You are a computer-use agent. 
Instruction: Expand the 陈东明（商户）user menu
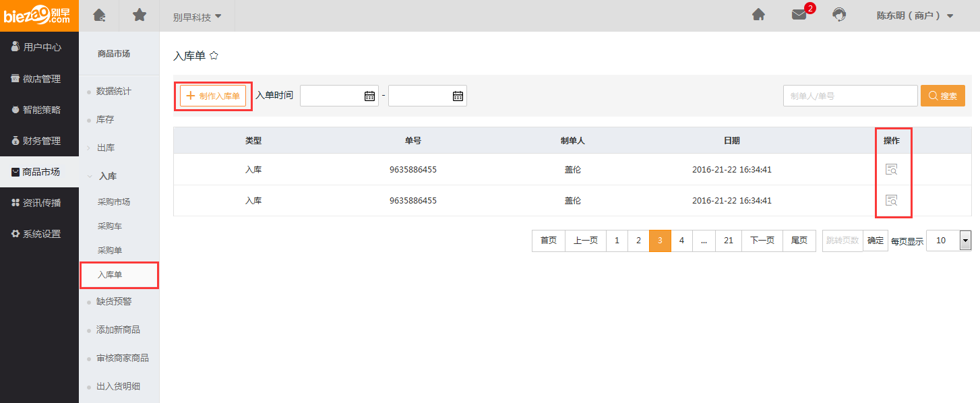915,15
